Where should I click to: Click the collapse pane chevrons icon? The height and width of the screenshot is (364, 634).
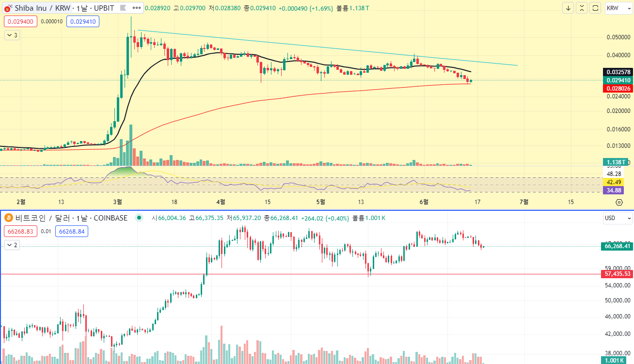click(x=582, y=8)
